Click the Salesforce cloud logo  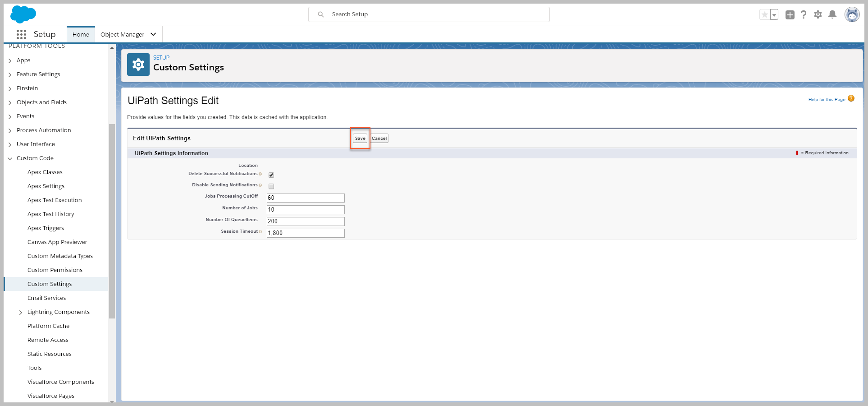23,14
